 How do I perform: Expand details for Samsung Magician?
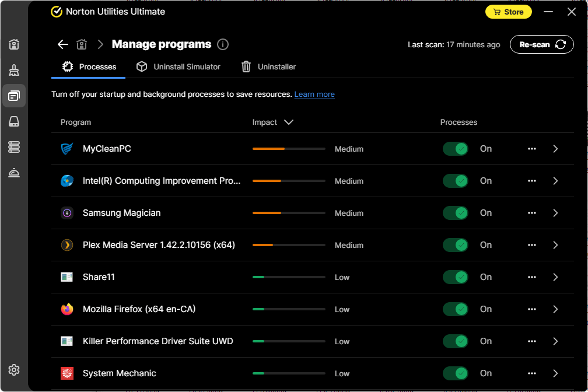[555, 213]
